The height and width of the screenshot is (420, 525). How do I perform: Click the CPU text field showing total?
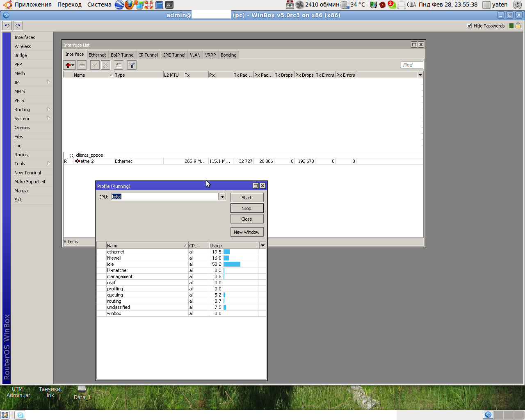click(165, 196)
